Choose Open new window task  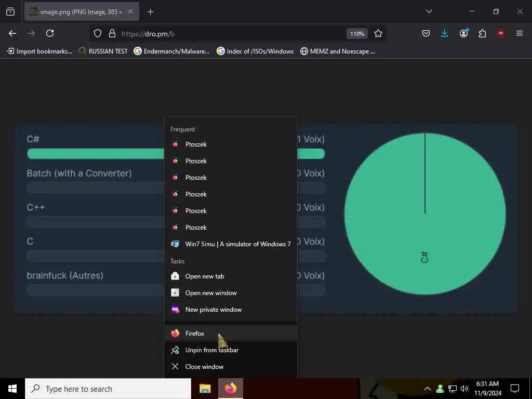click(231, 293)
